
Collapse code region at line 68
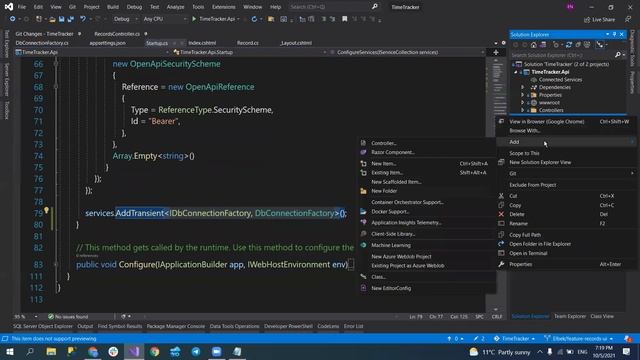pos(56,87)
